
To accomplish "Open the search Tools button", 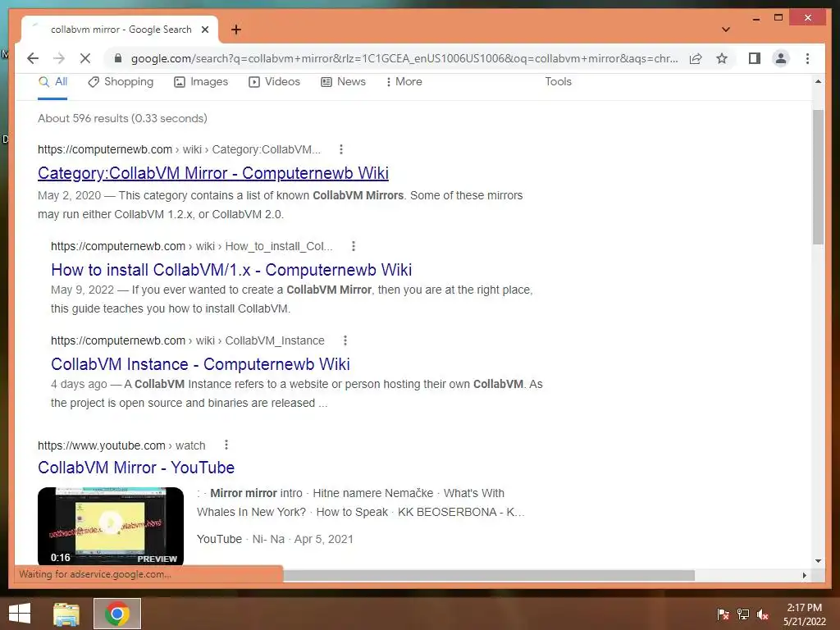I will 558,82.
